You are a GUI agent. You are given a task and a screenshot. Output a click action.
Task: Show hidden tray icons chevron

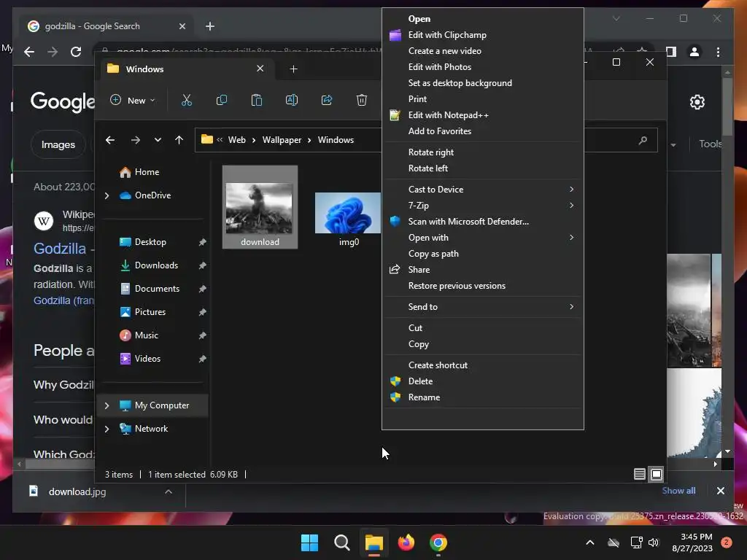pyautogui.click(x=589, y=542)
